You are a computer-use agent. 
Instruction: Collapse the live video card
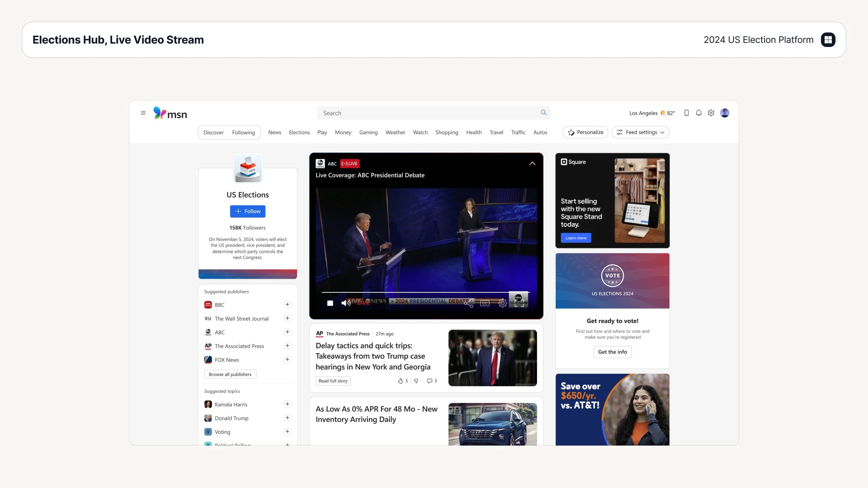tap(532, 163)
